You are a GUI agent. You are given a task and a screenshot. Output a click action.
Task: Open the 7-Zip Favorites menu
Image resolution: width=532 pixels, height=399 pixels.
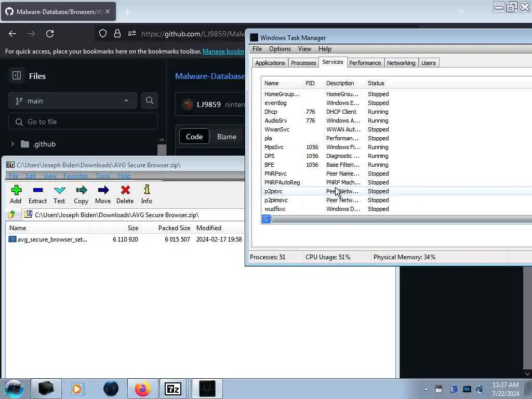tap(75, 176)
